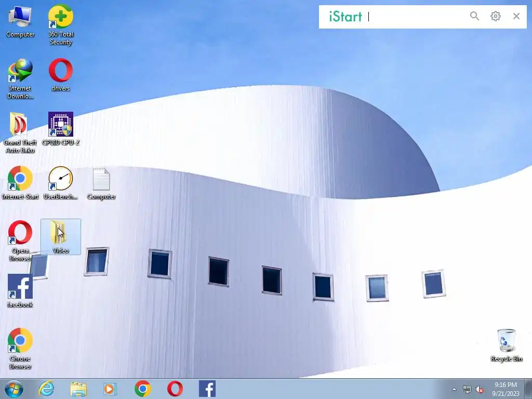The image size is (532, 399).
Task: Click the iStart search magnifier icon
Action: pyautogui.click(x=474, y=16)
